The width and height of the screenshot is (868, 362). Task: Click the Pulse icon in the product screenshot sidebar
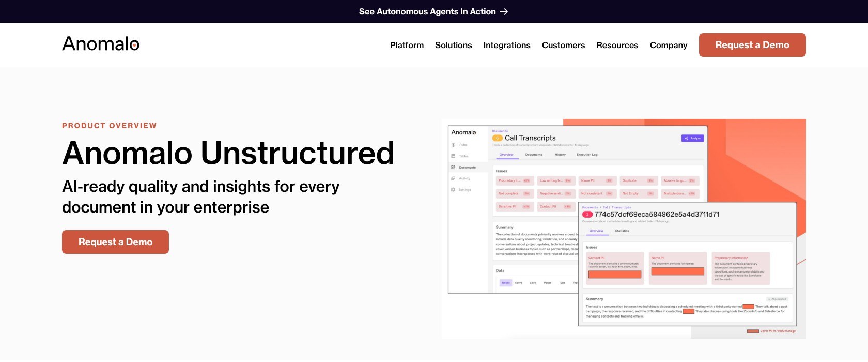coord(453,145)
